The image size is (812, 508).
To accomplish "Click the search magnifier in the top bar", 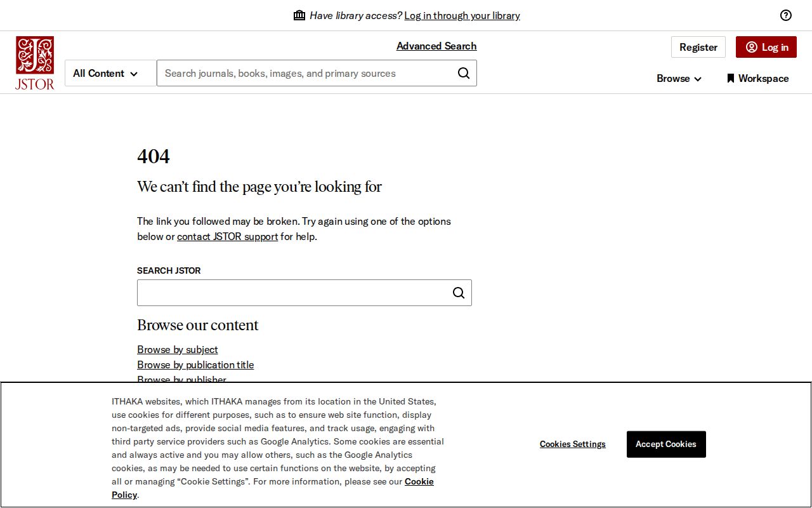I will click(463, 73).
